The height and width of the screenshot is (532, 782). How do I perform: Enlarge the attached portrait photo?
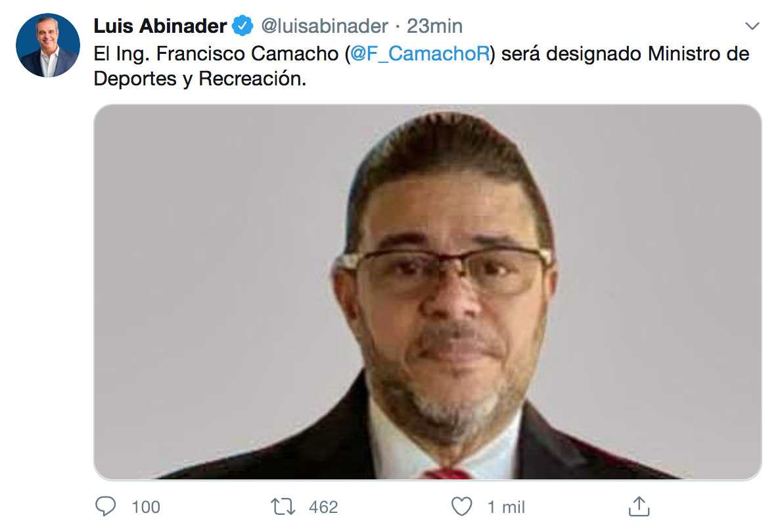point(427,292)
